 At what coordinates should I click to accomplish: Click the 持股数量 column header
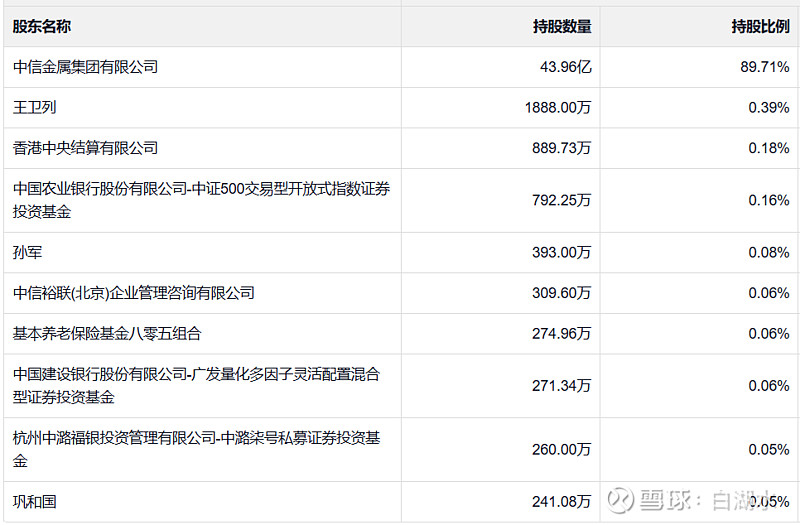click(562, 26)
